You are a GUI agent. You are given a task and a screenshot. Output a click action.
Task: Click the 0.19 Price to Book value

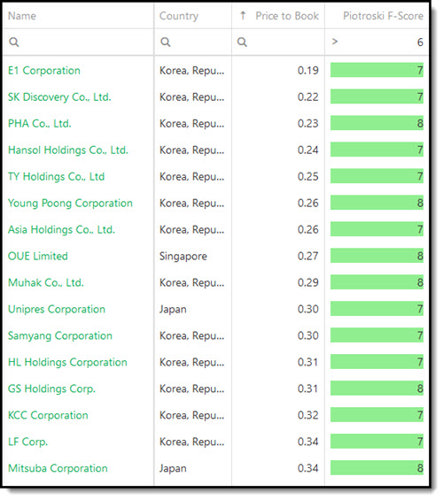308,70
